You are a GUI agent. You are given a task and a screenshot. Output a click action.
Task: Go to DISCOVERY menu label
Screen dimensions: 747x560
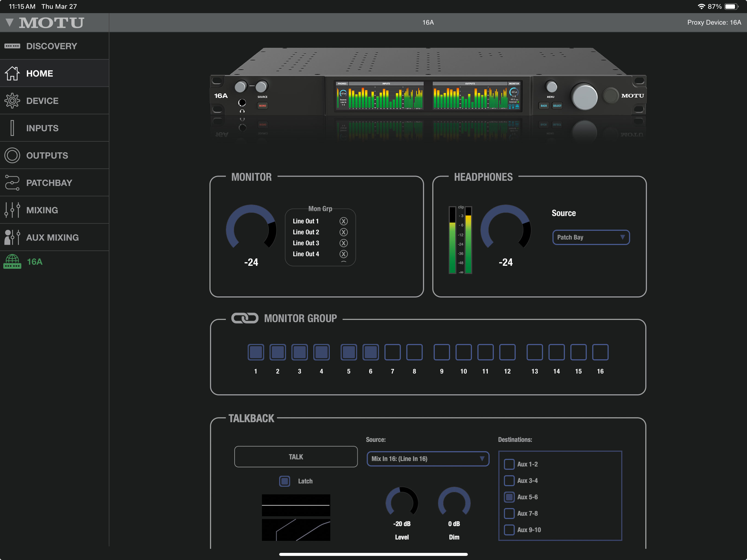coord(52,46)
